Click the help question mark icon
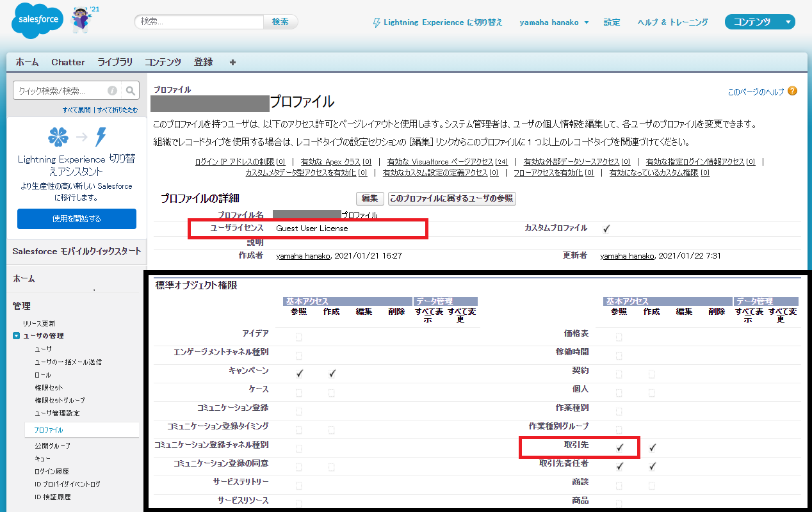The width and height of the screenshot is (812, 512). click(x=793, y=92)
